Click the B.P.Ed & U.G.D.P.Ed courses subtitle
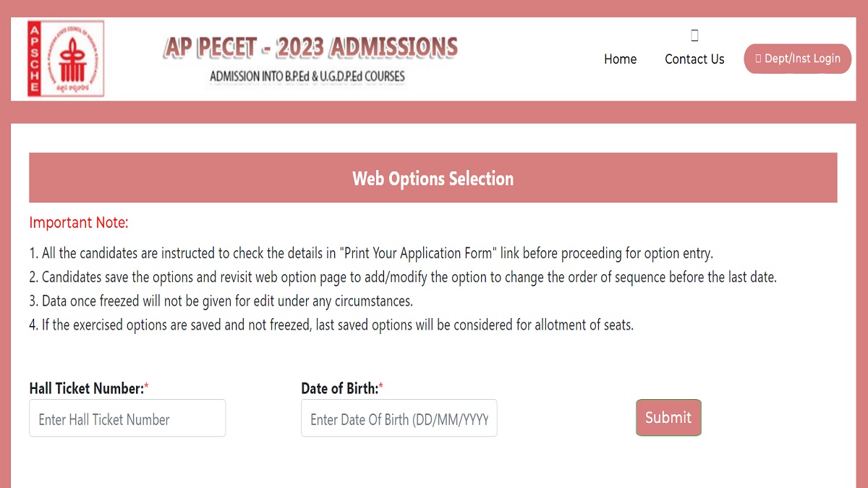 [x=307, y=76]
